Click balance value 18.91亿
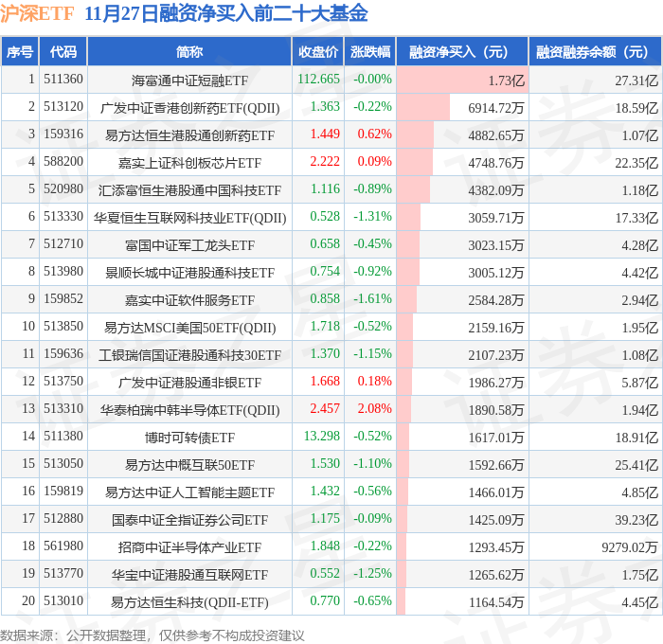 coord(636,438)
